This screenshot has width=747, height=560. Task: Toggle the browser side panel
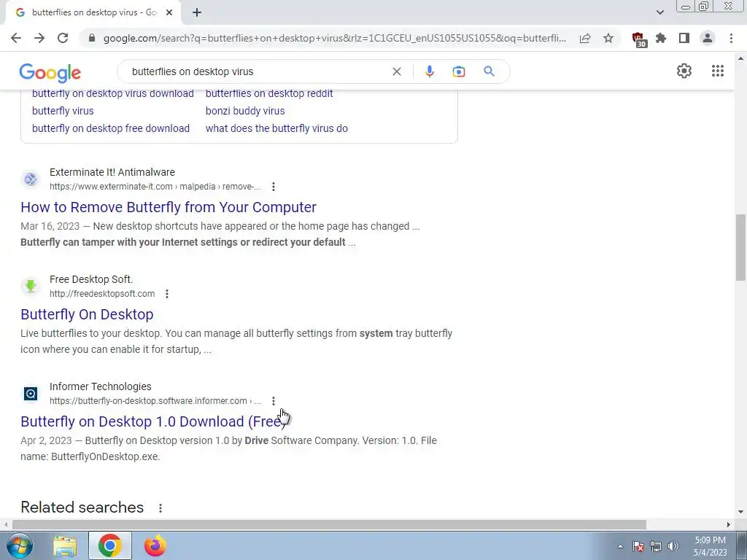[x=684, y=38]
